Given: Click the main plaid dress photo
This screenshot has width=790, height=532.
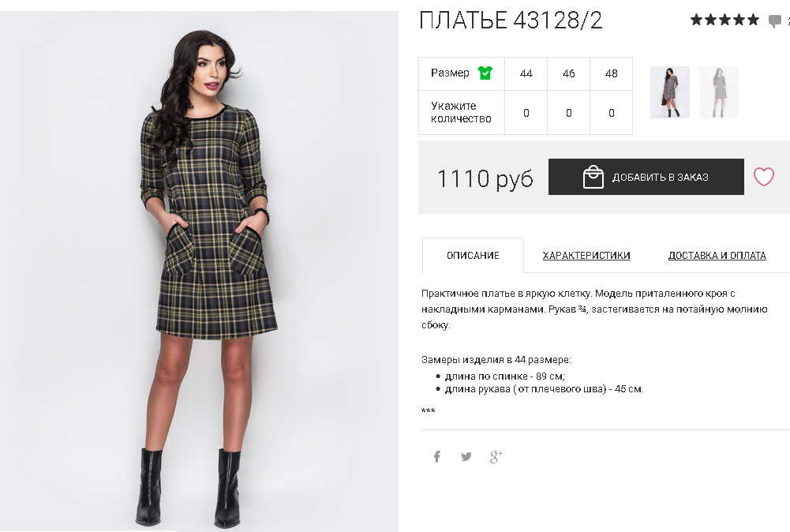Looking at the screenshot, I should coord(199,271).
